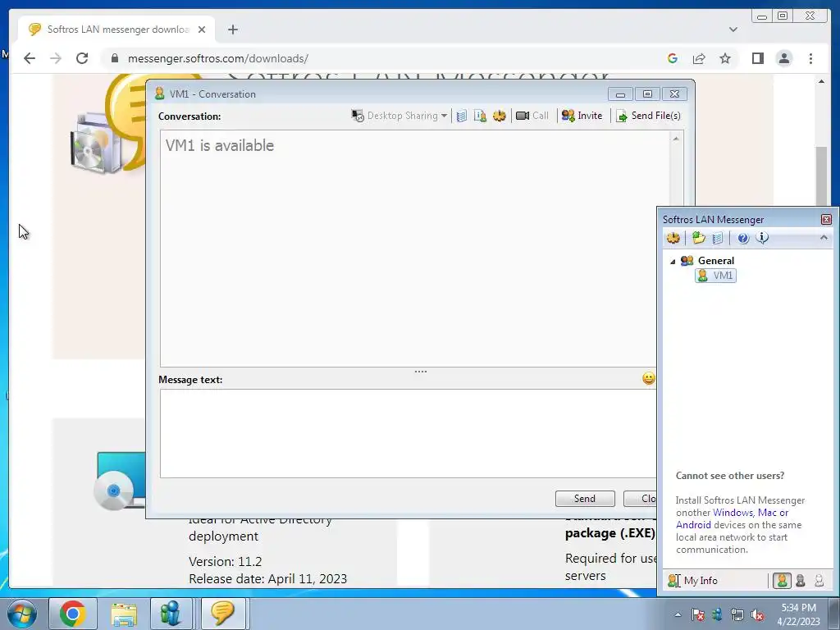Open the Desktop Sharing dropdown in the conversation toolbar
This screenshot has width=840, height=630.
click(x=399, y=116)
